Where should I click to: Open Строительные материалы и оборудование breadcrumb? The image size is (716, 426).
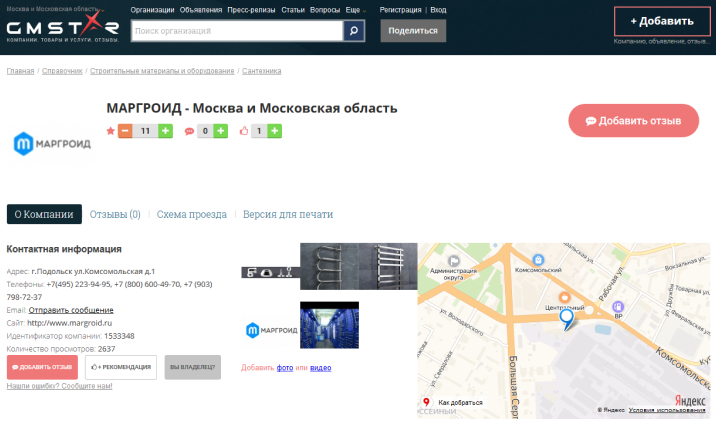(x=162, y=71)
